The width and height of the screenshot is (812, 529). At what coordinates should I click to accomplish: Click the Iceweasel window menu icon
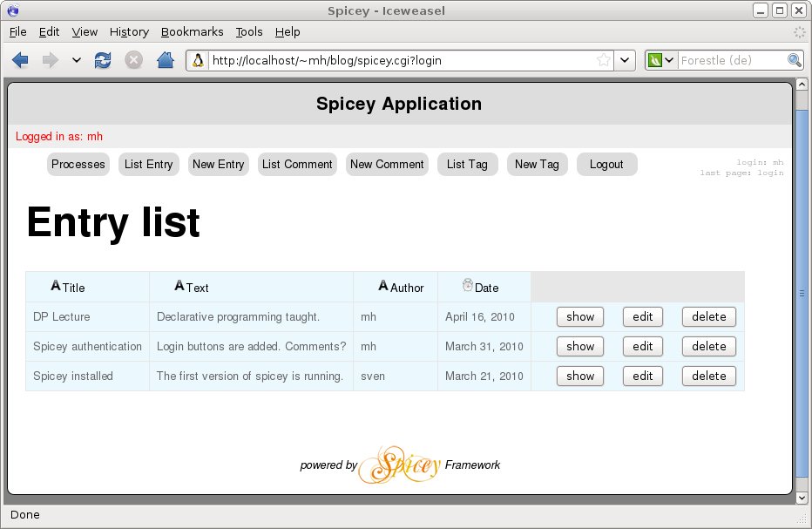[x=13, y=10]
